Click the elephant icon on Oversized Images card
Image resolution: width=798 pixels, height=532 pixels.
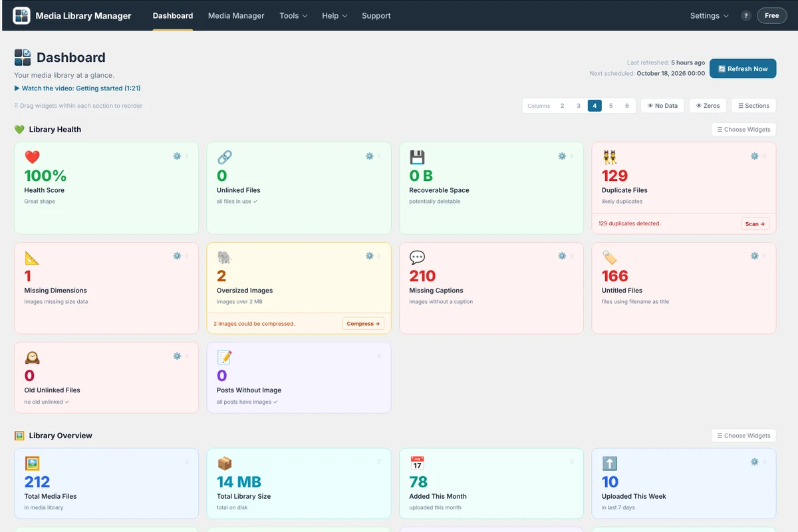(225, 257)
